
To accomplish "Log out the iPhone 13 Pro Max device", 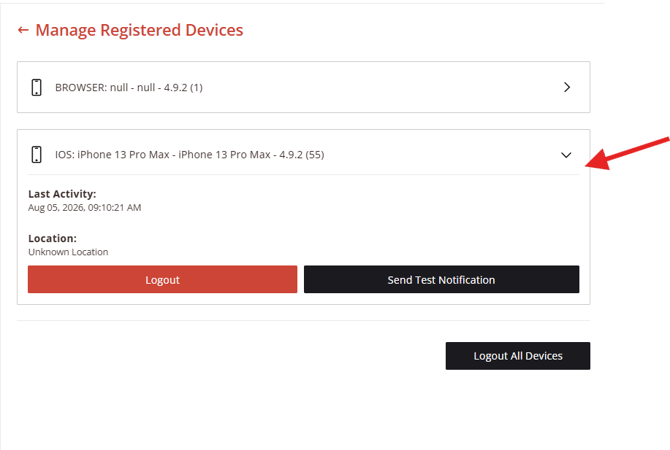I will click(x=162, y=279).
